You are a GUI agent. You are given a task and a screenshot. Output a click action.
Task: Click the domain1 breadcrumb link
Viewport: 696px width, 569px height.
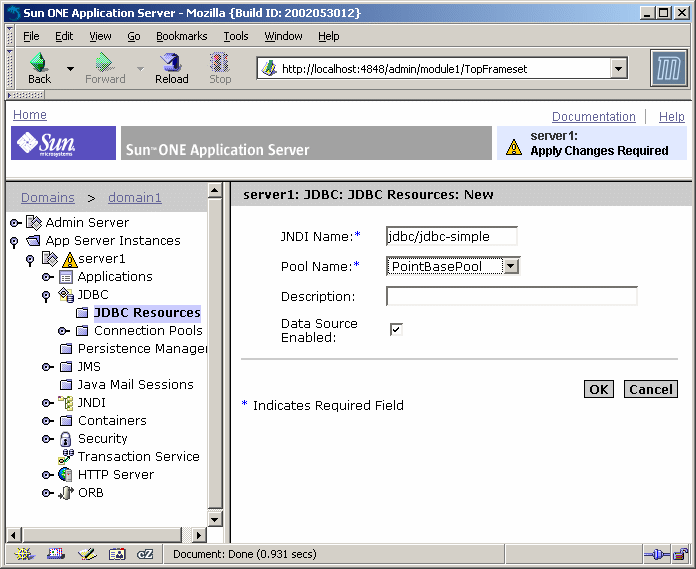pos(135,198)
